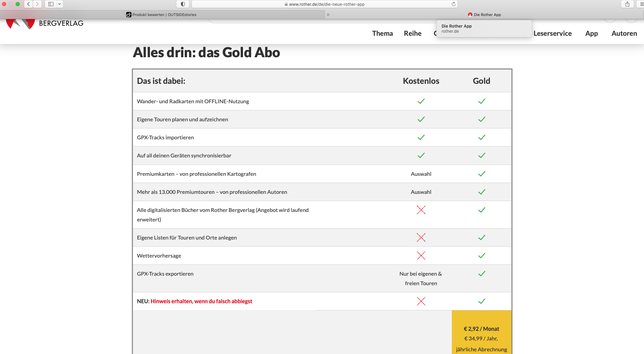644x354 pixels.
Task: Click Auswahl in the Premiumkarten row
Action: 421,174
